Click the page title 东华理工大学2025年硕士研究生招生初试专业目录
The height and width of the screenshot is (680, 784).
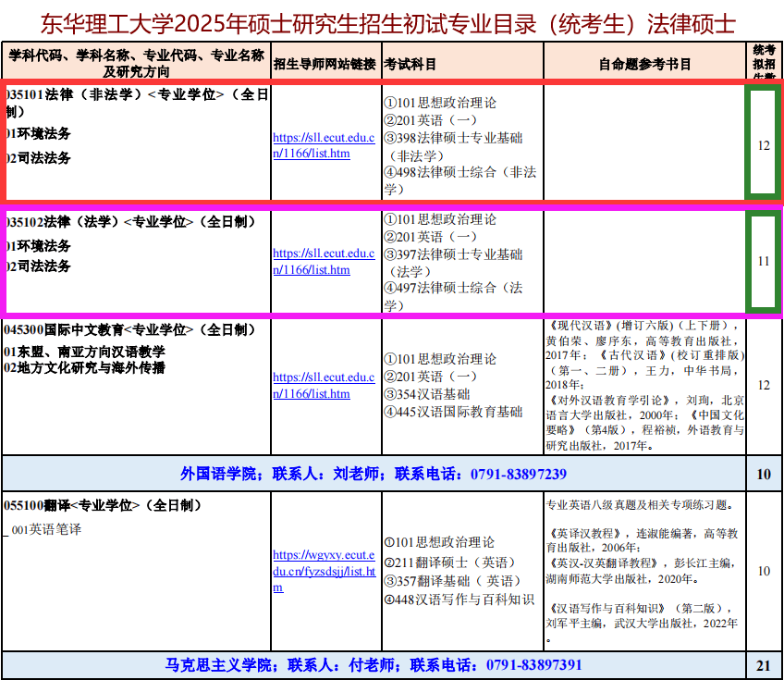[x=387, y=23]
